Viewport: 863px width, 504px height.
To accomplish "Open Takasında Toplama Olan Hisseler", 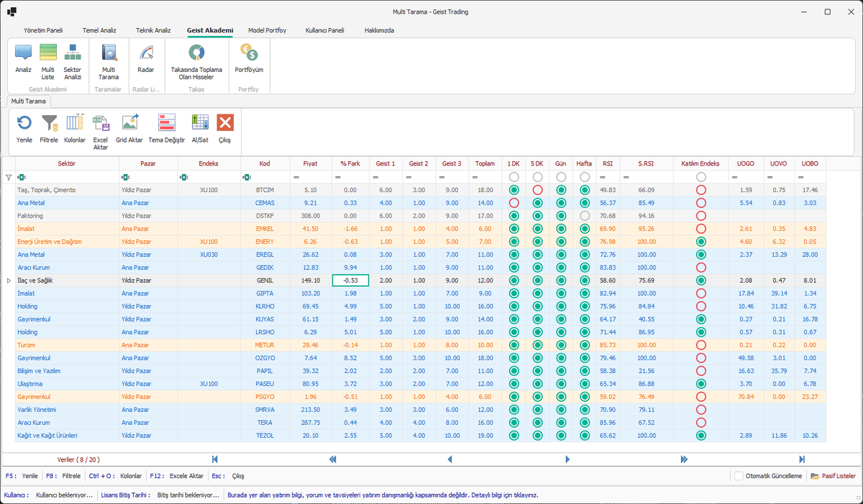I will coord(196,60).
